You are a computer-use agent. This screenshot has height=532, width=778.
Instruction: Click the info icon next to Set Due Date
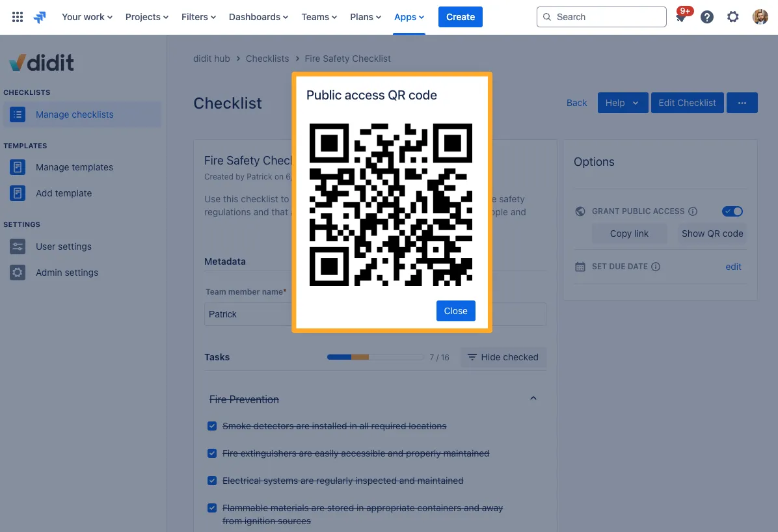656,267
